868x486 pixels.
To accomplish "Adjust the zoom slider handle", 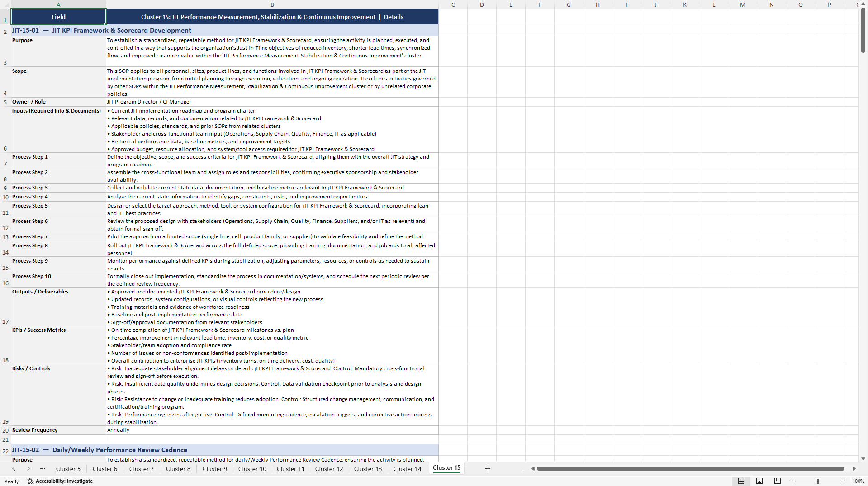I will [818, 481].
